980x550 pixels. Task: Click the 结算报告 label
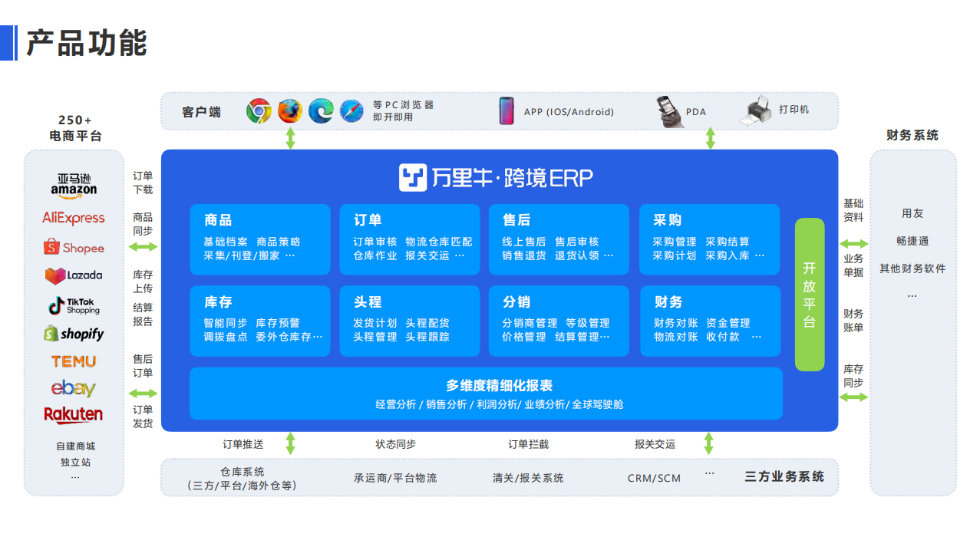[143, 315]
